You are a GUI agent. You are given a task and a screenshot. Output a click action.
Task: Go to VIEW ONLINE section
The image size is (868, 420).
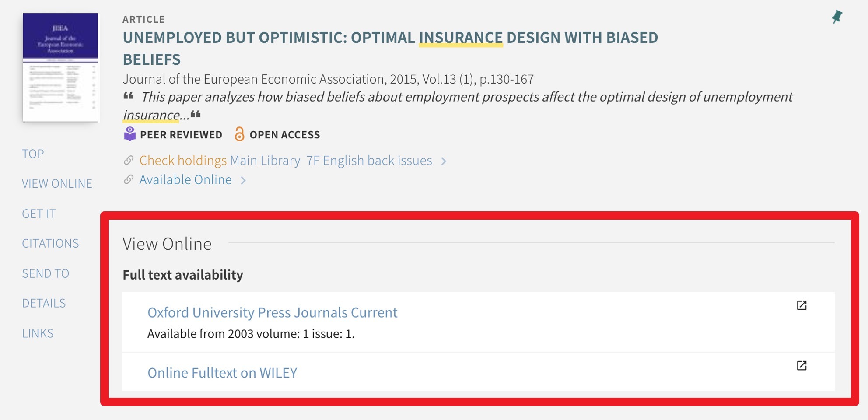(x=57, y=183)
